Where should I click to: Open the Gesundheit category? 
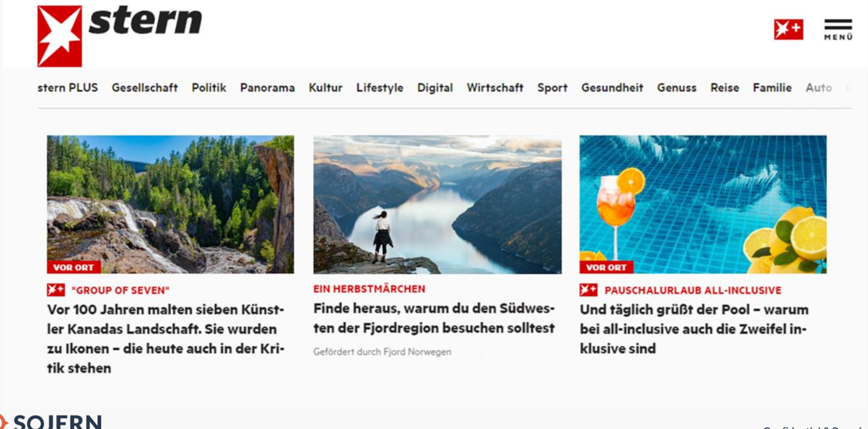click(612, 88)
